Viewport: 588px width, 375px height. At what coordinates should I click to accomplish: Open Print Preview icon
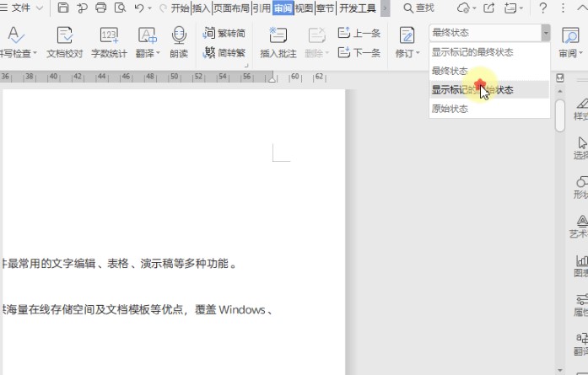click(120, 8)
